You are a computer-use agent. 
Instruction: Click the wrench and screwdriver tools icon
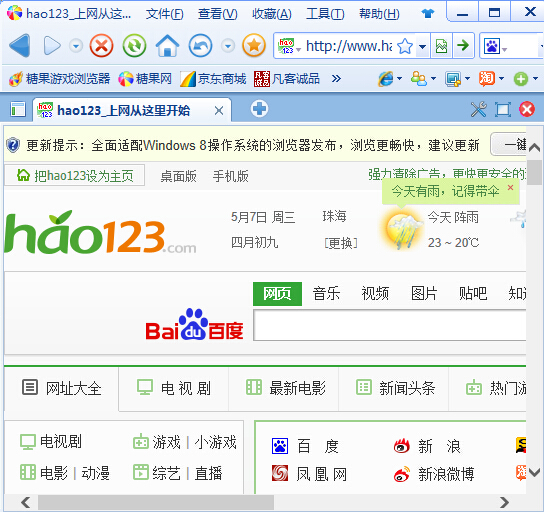tap(478, 110)
